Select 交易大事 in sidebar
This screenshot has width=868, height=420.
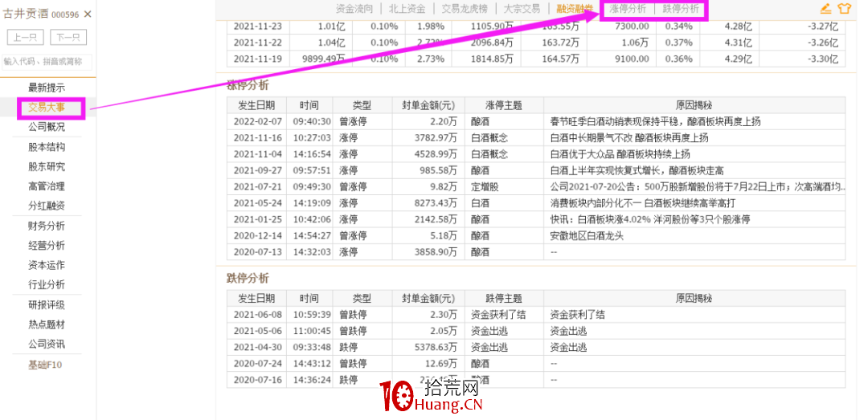coord(47,108)
